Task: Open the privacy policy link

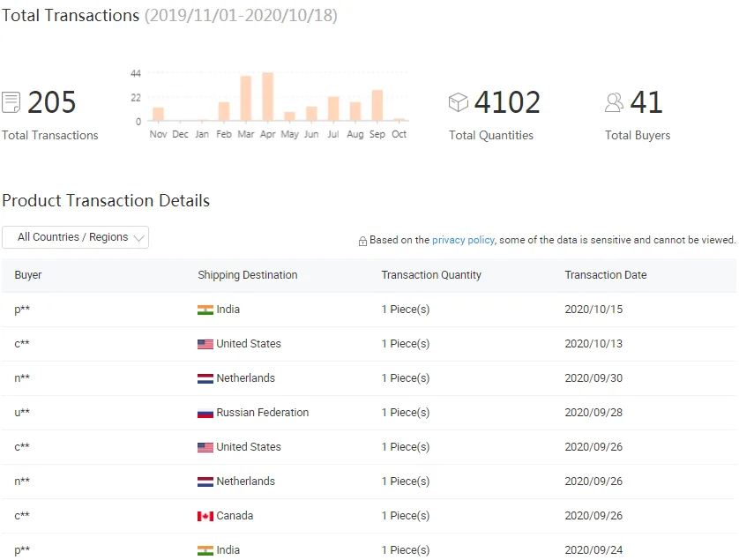Action: (463, 240)
